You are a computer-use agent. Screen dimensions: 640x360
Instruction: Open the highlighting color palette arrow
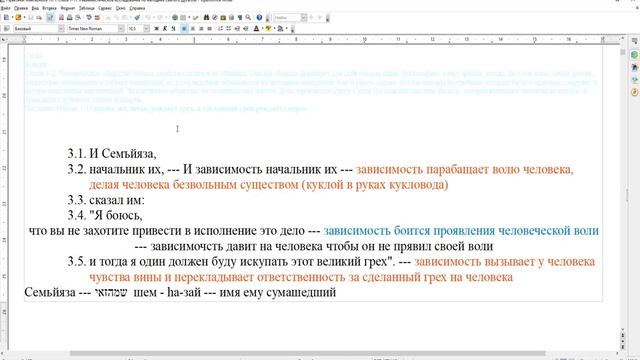[274, 29]
